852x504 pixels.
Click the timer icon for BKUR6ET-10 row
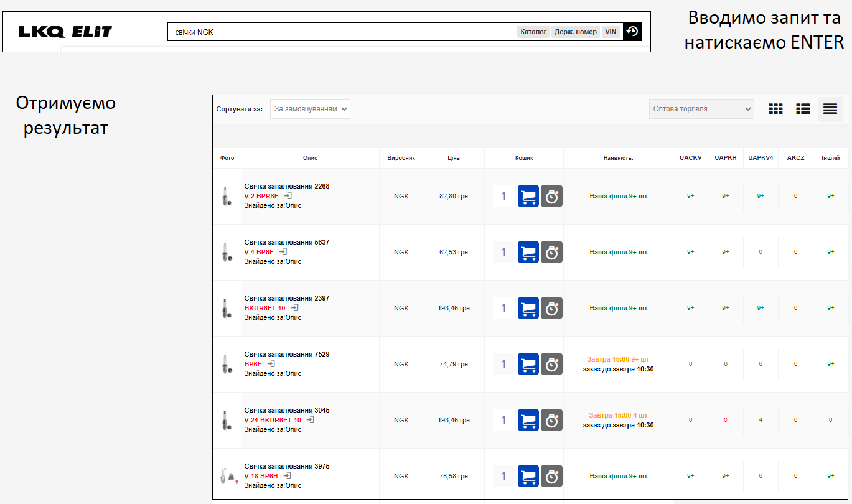click(x=551, y=309)
